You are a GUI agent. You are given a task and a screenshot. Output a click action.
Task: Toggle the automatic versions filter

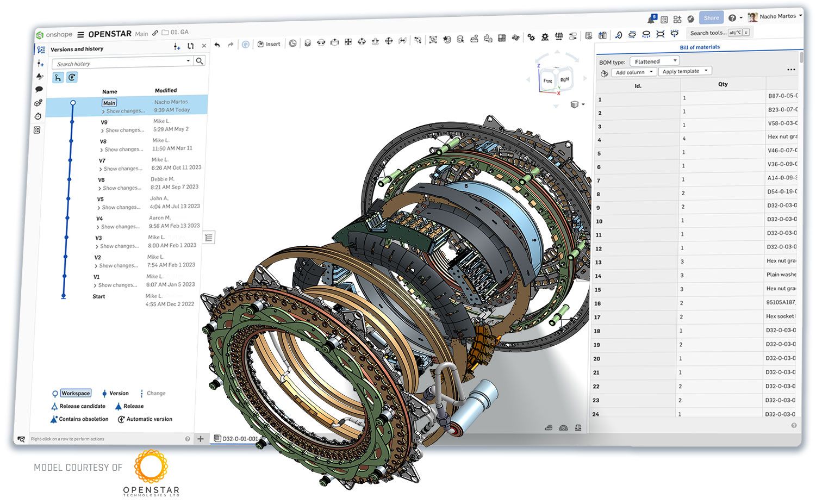[x=72, y=77]
